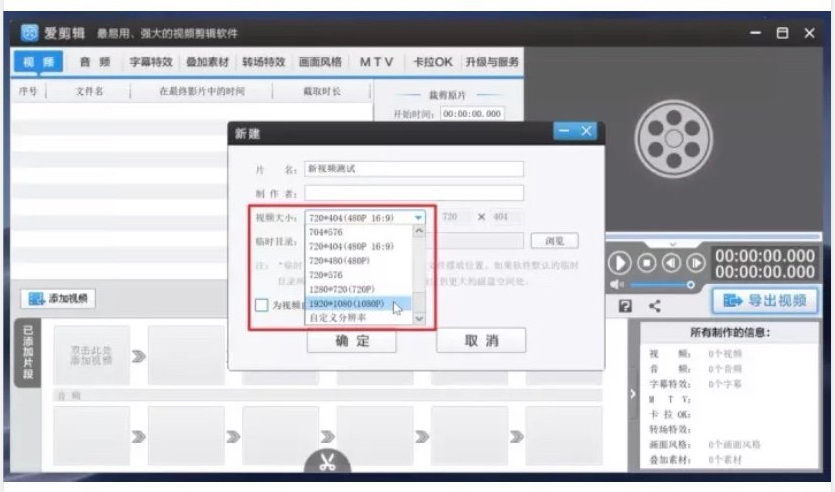Toggle the checkbox in the 新建 dialog
The image size is (835, 492).
pos(262,305)
